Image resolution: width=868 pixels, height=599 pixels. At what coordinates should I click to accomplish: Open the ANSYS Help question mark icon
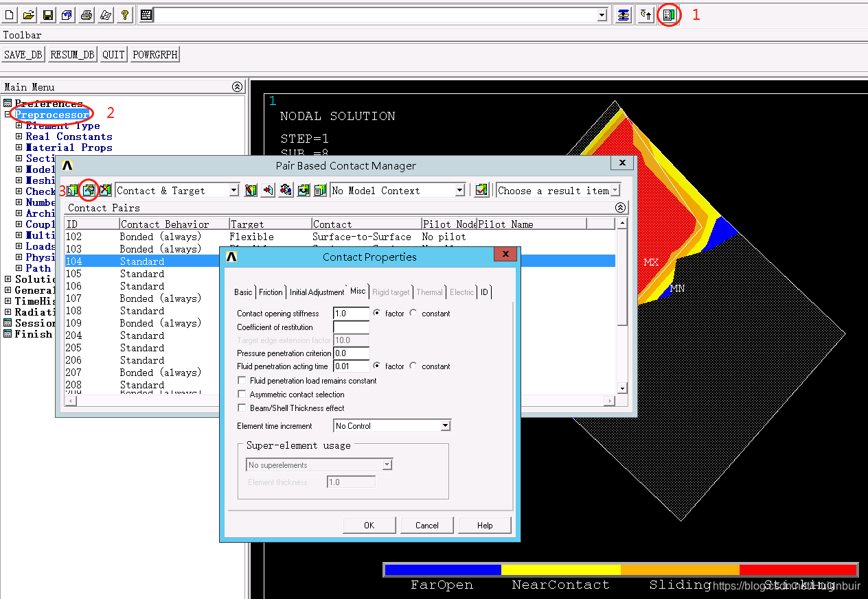(124, 15)
